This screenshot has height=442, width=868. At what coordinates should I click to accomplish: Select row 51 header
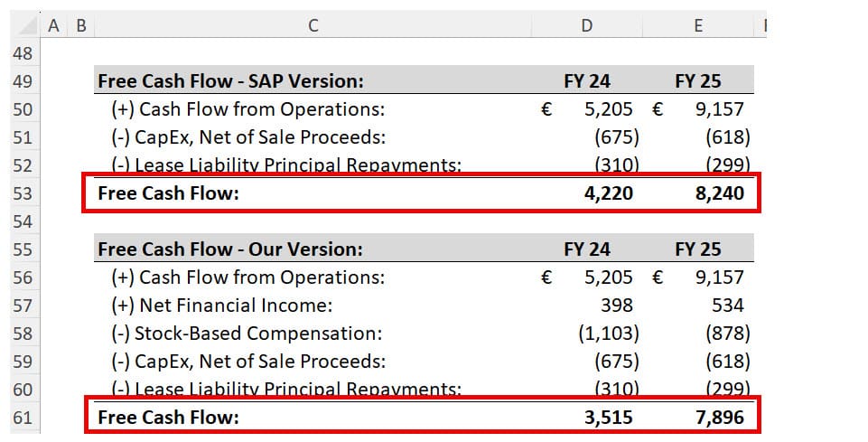[x=25, y=137]
